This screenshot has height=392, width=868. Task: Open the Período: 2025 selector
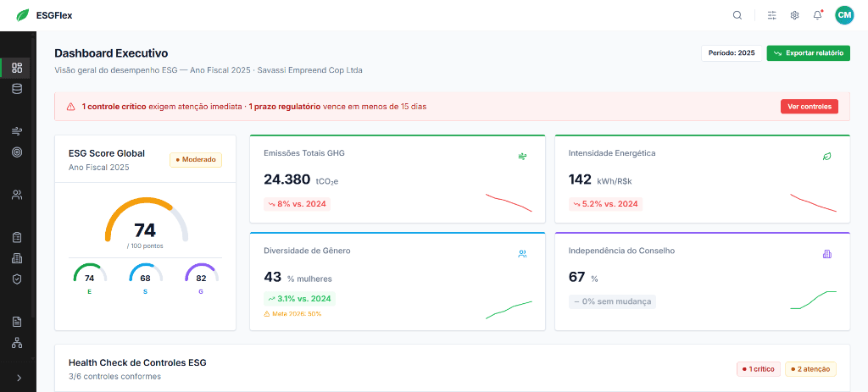click(x=732, y=53)
